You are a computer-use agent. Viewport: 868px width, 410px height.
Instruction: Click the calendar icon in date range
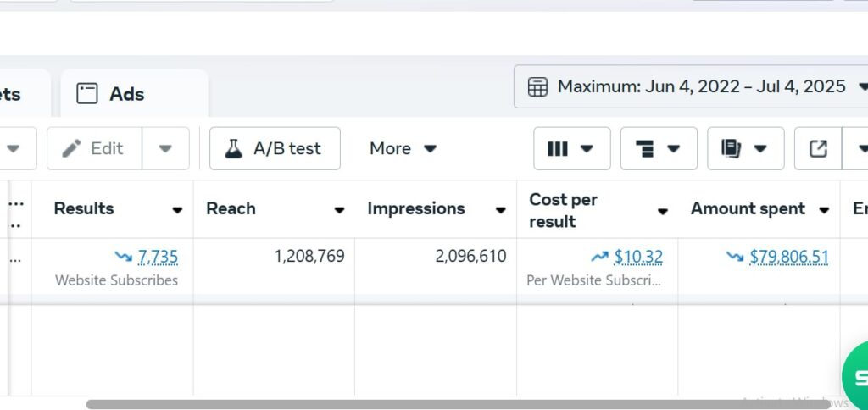point(537,87)
